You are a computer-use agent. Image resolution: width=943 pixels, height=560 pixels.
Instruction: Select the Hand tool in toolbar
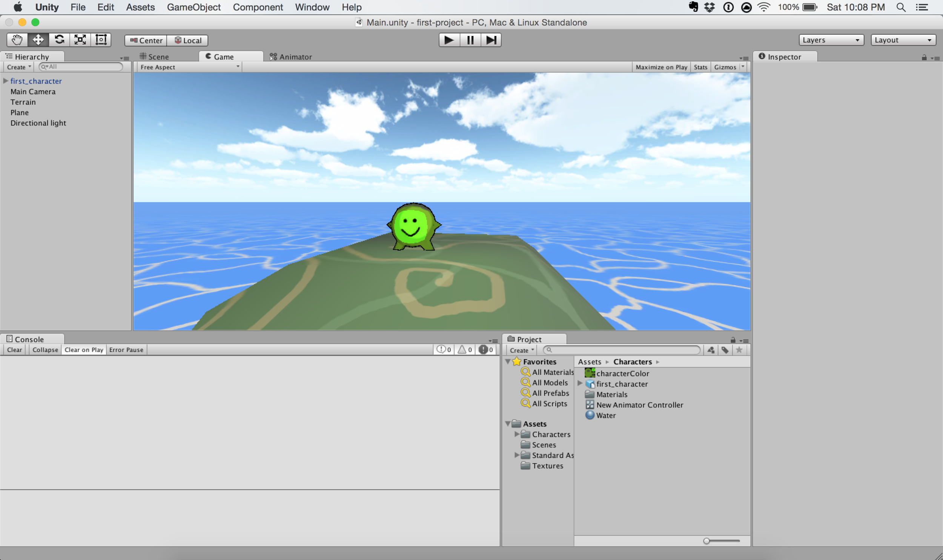pyautogui.click(x=17, y=40)
